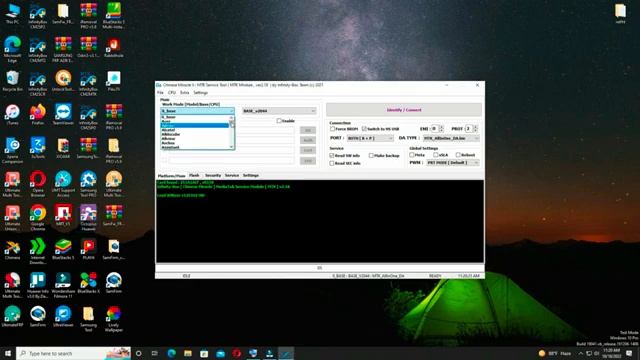The image size is (640, 360).
Task: Open the folder at desktop top-right
Action: pos(620,13)
